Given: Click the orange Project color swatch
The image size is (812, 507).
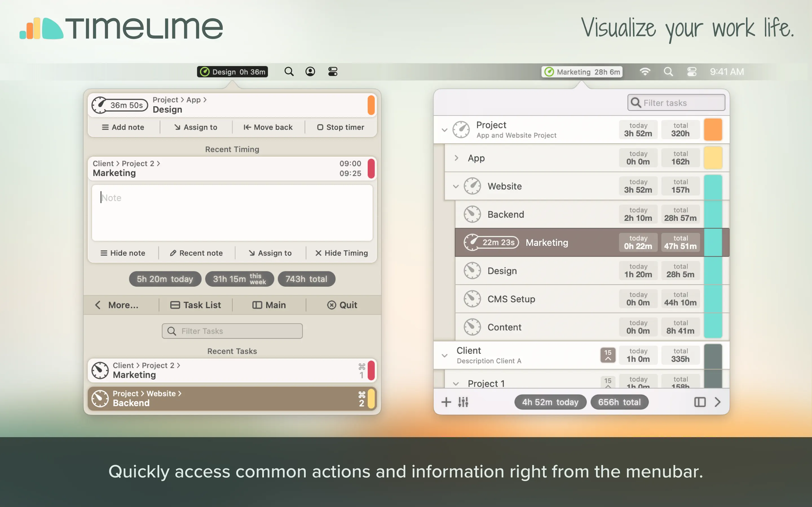Looking at the screenshot, I should point(713,130).
